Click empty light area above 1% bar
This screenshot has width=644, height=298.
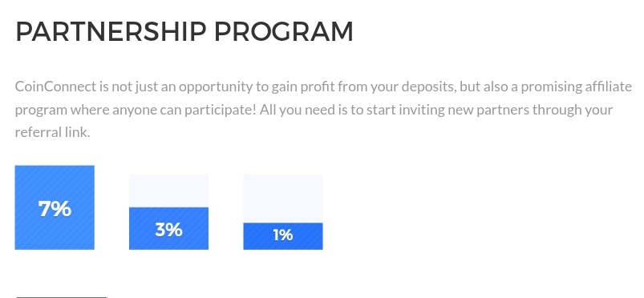coord(283,199)
